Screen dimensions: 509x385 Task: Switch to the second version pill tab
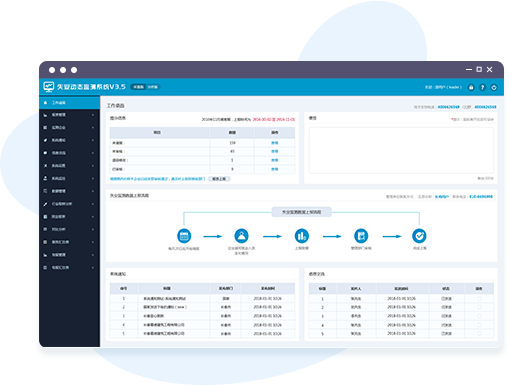[153, 87]
